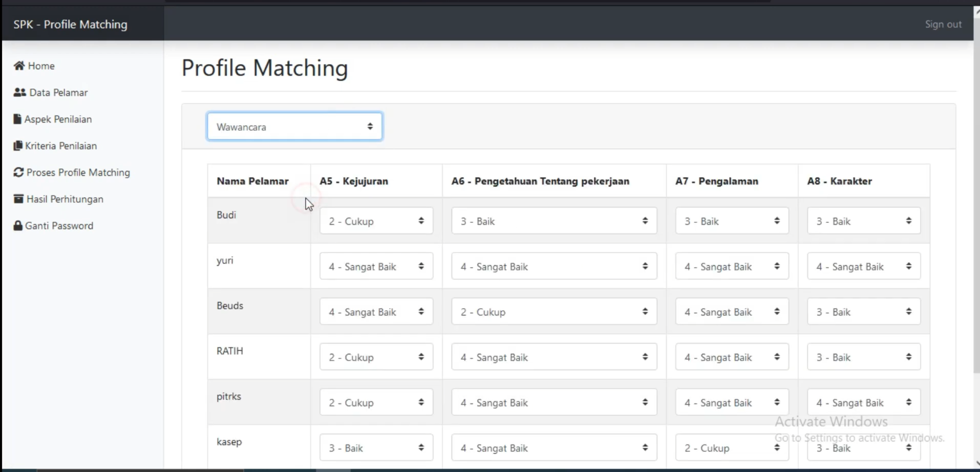980x472 pixels.
Task: Open Beuds' A6 Pengetahuan dropdown set to Cukup
Action: [x=554, y=311]
